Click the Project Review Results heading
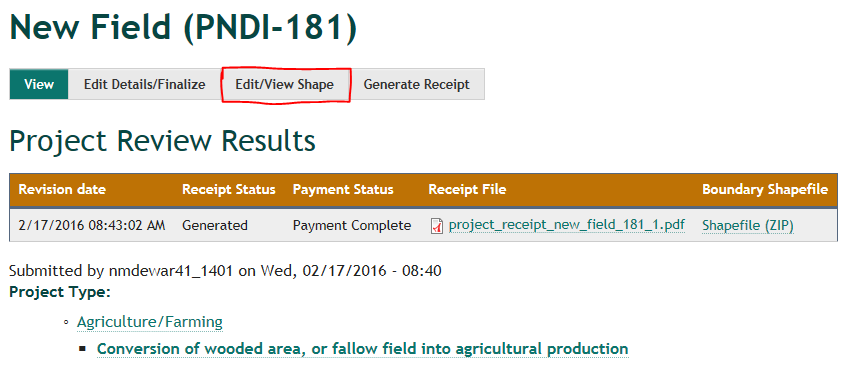The image size is (846, 373). 162,141
